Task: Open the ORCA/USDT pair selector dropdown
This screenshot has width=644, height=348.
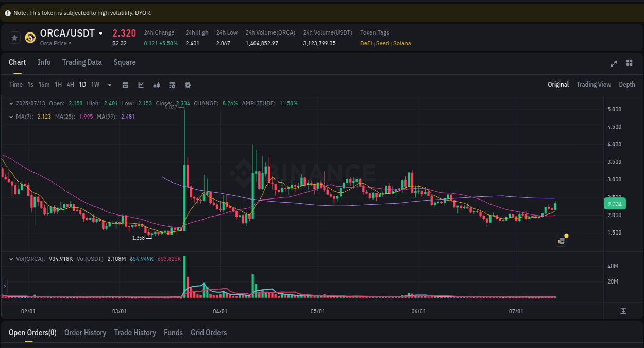Action: coord(101,33)
